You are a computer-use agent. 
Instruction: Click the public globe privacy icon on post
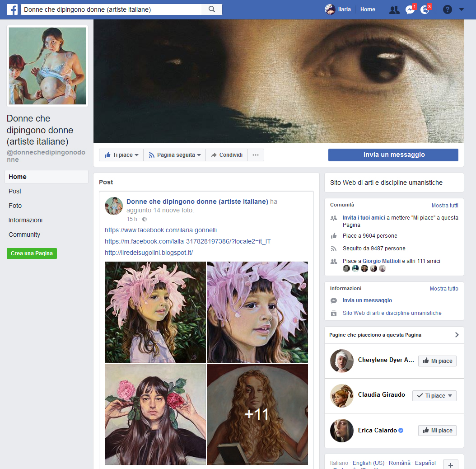145,219
